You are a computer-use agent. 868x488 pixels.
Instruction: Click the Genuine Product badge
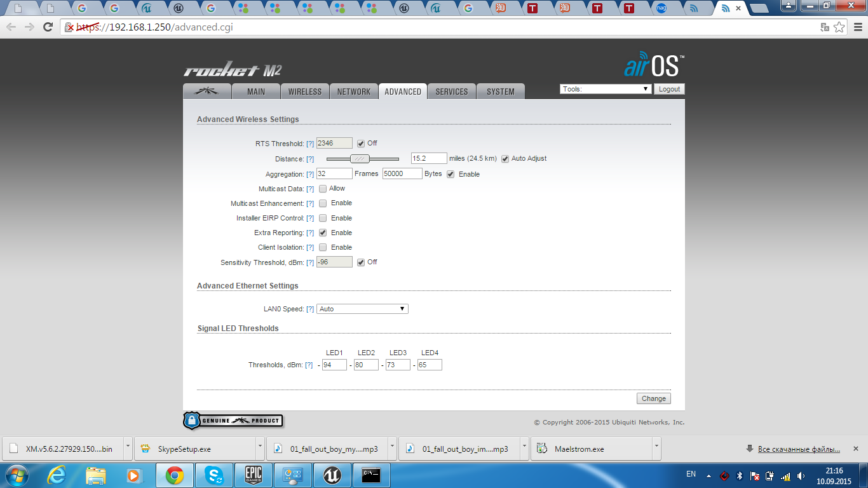(x=233, y=421)
